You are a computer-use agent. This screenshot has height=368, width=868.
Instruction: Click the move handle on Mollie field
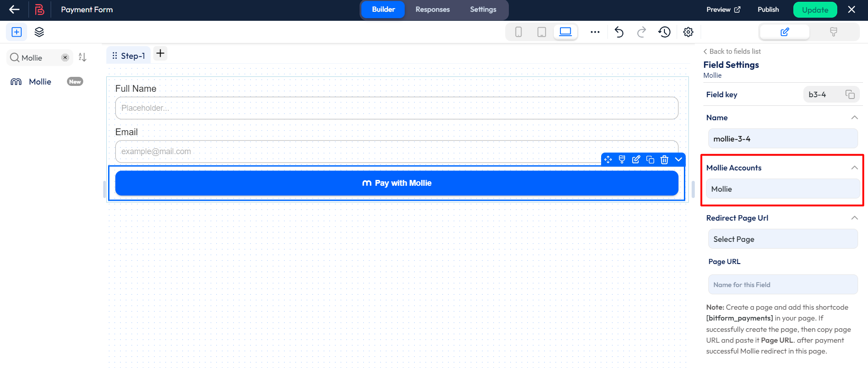coord(608,160)
